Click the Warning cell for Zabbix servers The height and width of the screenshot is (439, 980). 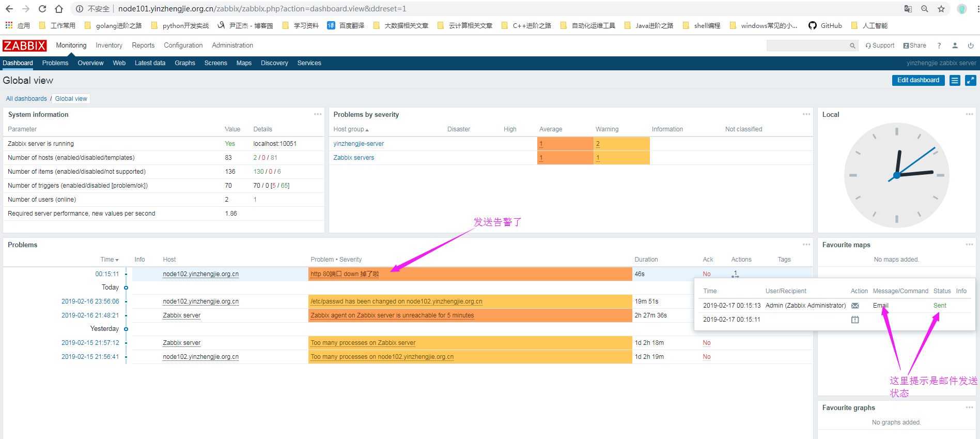[x=621, y=158]
